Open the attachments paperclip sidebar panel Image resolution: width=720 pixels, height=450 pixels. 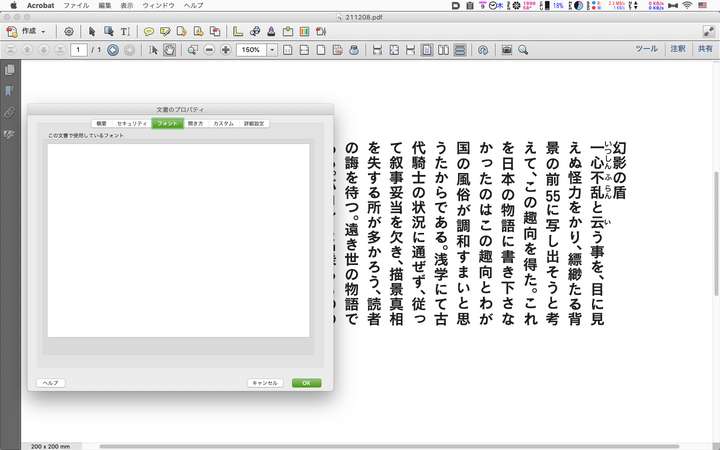click(9, 112)
